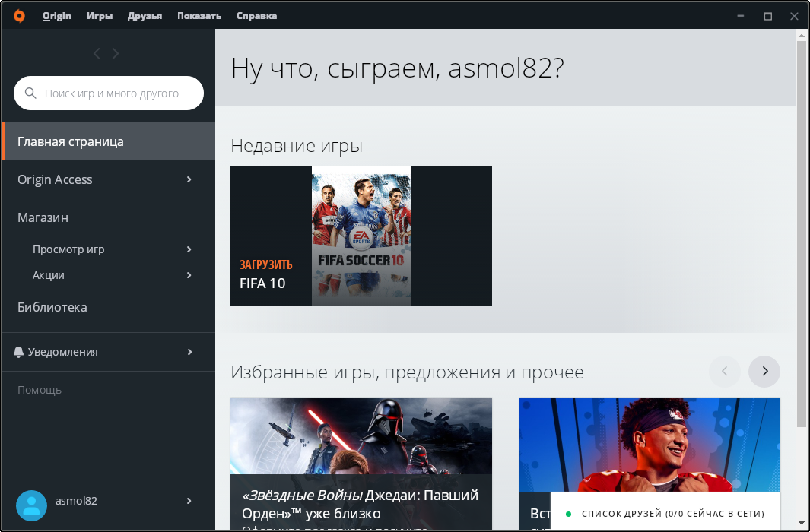Expand the Origin Access chevron
This screenshot has height=532, width=810.
(x=189, y=179)
